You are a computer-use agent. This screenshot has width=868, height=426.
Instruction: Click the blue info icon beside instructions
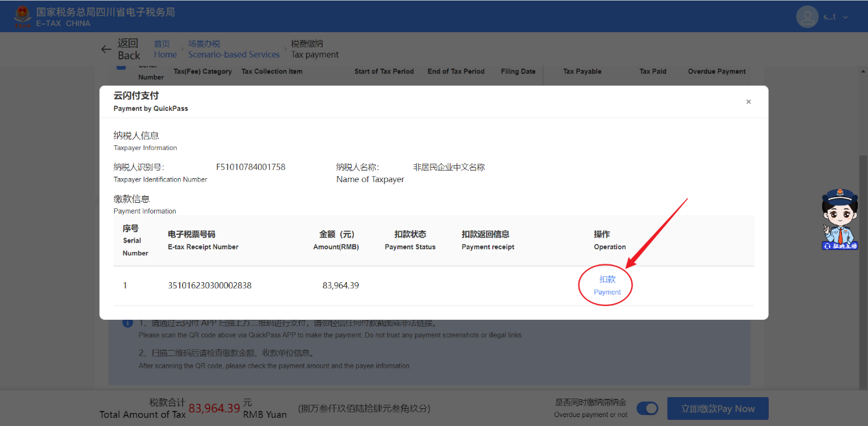click(x=128, y=323)
